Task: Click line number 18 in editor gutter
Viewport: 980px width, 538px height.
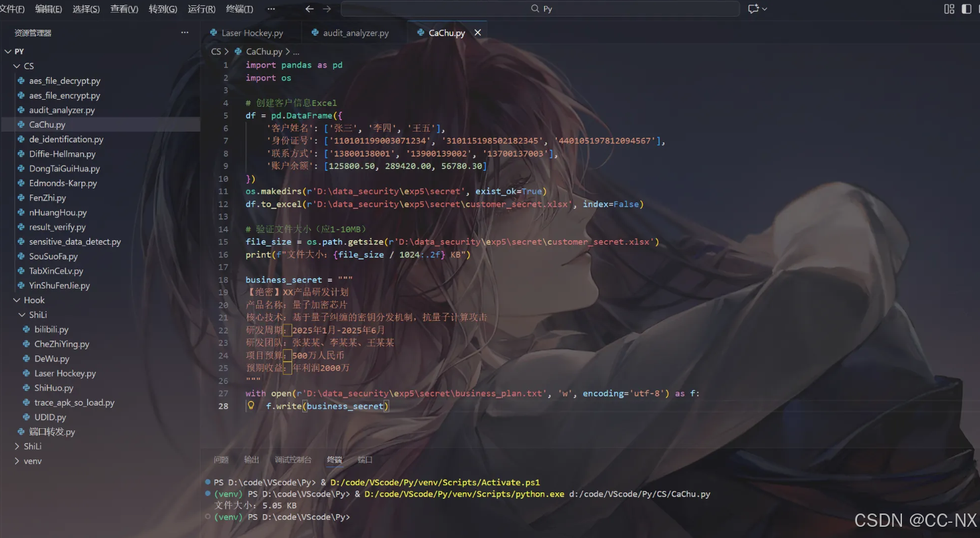Action: click(x=224, y=280)
